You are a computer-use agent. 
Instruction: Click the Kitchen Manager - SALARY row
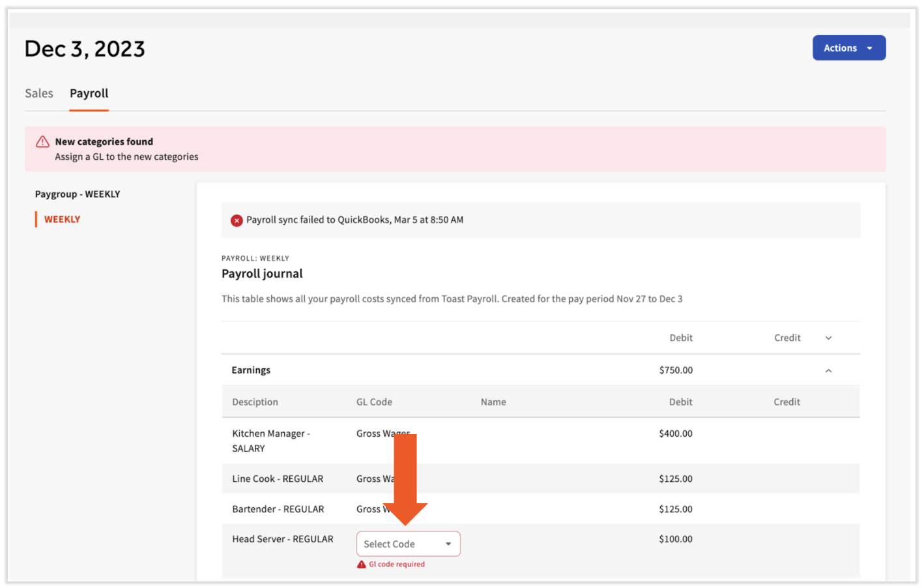tap(270, 441)
